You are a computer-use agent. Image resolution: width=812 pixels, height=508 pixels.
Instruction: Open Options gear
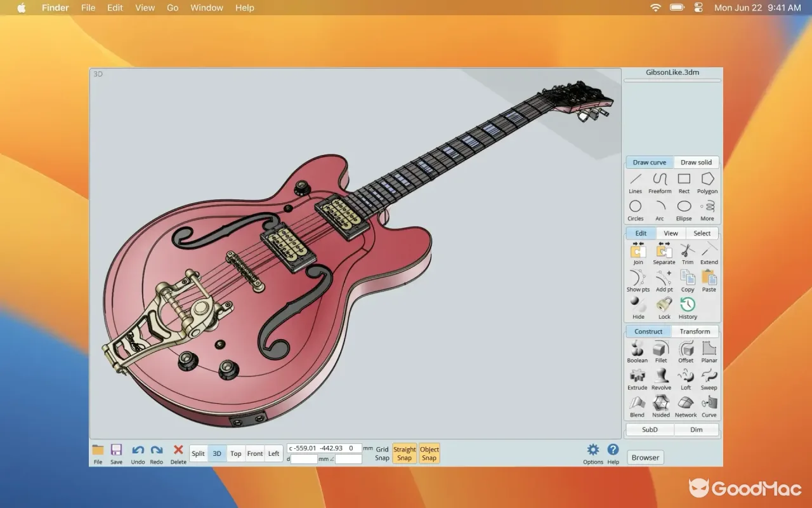pyautogui.click(x=593, y=454)
